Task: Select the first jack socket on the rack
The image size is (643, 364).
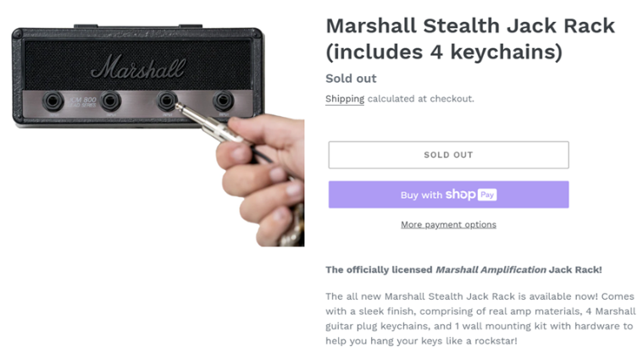Action: pyautogui.click(x=55, y=102)
